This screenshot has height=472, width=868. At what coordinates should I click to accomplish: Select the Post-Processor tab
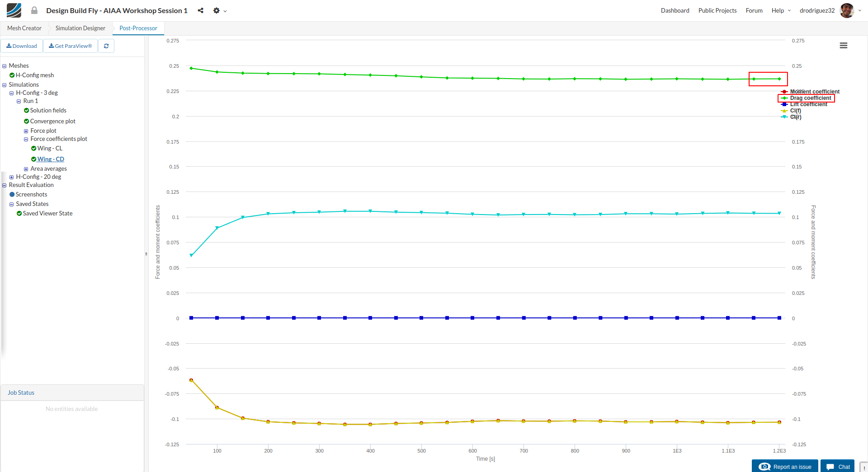tap(138, 28)
